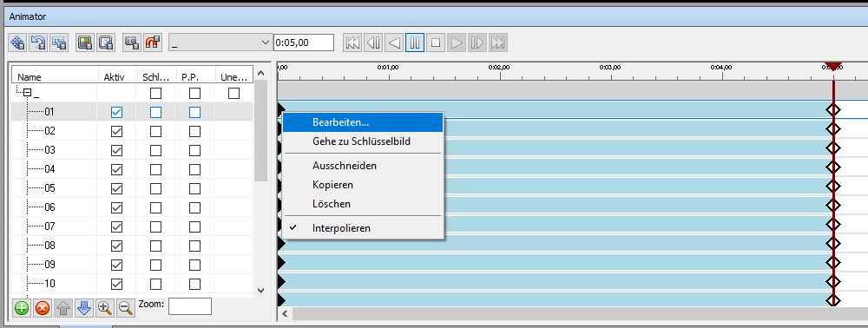Select Kopieren from the context menu
This screenshot has height=328, width=868.
363,185
